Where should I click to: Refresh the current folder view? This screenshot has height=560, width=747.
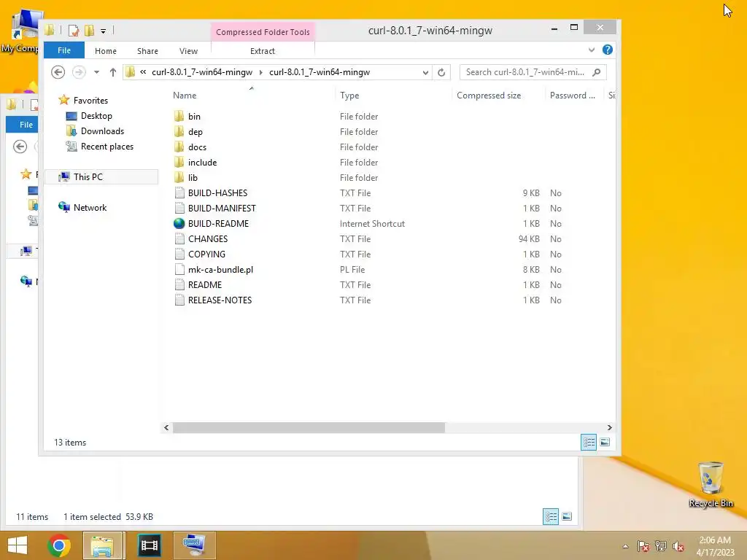pos(441,72)
